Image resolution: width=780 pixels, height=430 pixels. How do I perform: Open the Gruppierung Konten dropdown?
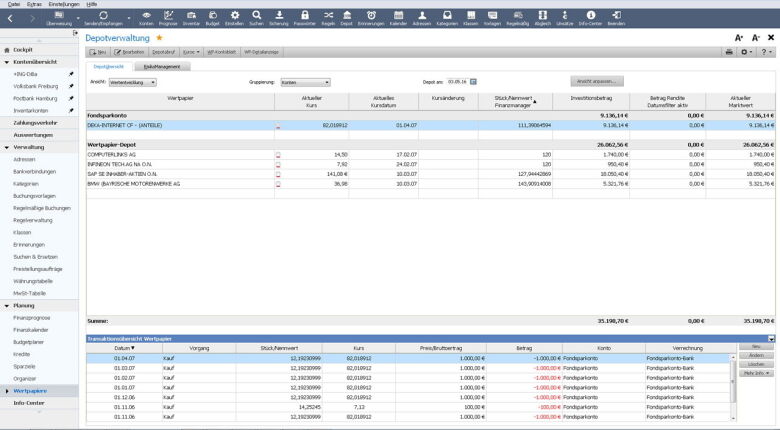tap(303, 81)
